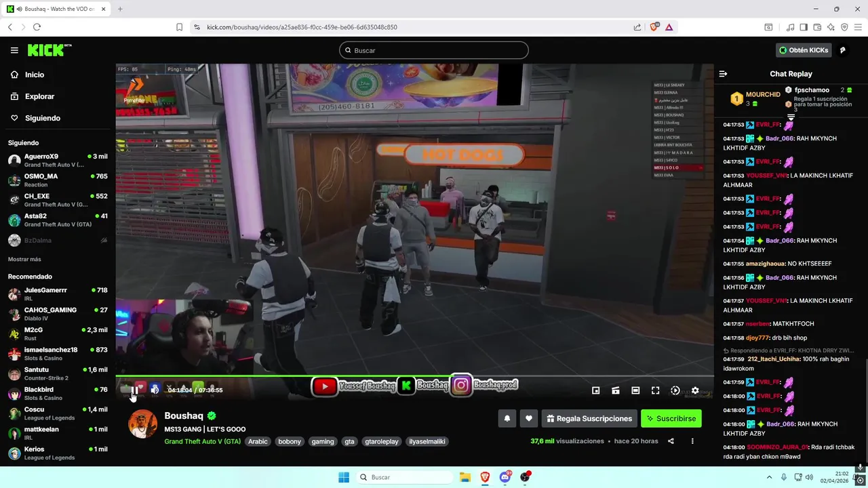
Task: Expand Mostrar más followed list
Action: [24, 260]
